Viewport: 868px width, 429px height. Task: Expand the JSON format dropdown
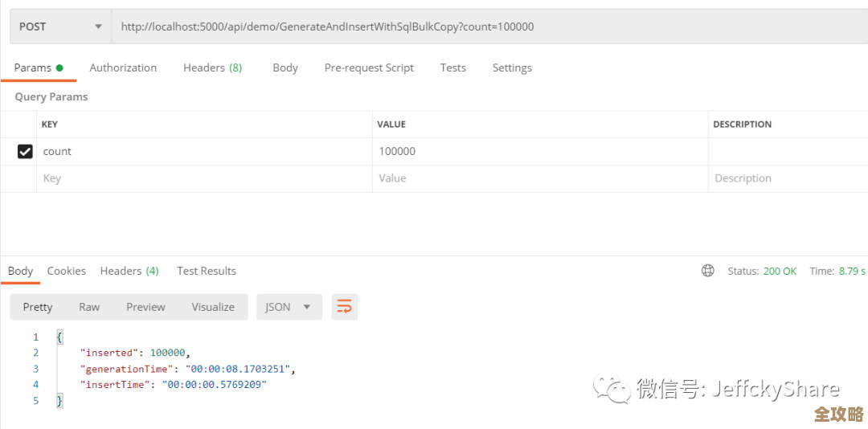point(289,307)
